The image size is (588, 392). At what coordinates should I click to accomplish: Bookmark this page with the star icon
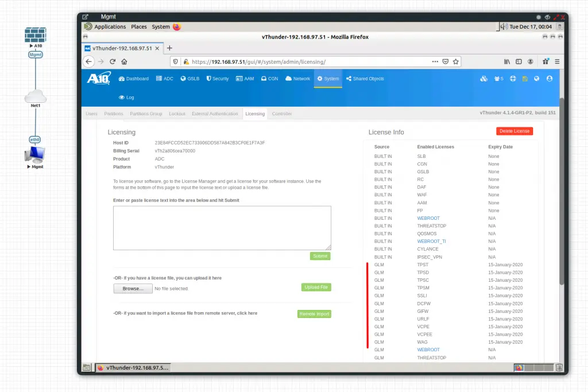[x=455, y=61]
